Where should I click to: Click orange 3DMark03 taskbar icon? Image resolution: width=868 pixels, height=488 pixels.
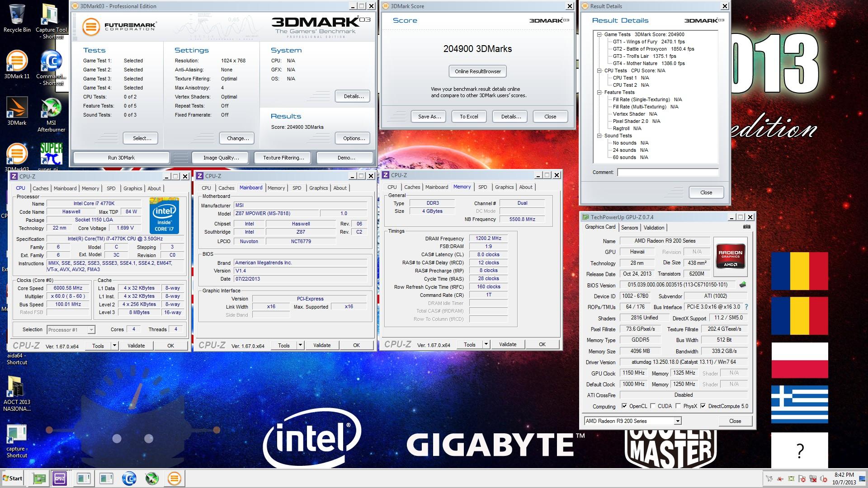175,478
